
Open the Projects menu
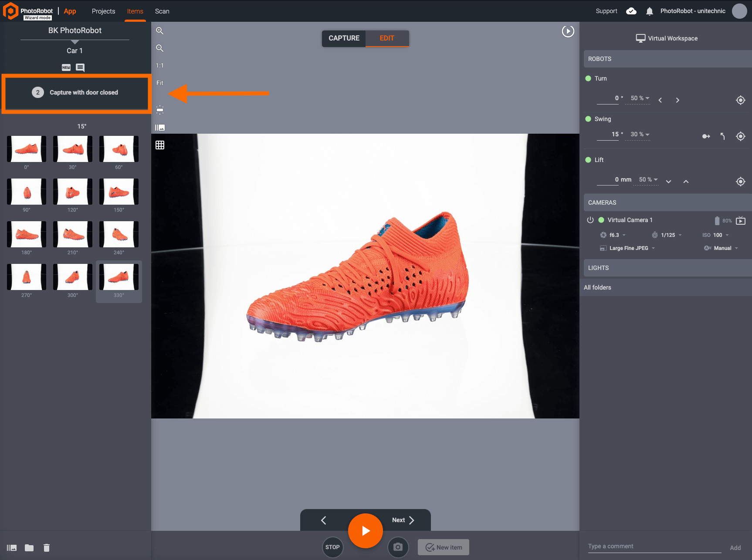pyautogui.click(x=103, y=11)
